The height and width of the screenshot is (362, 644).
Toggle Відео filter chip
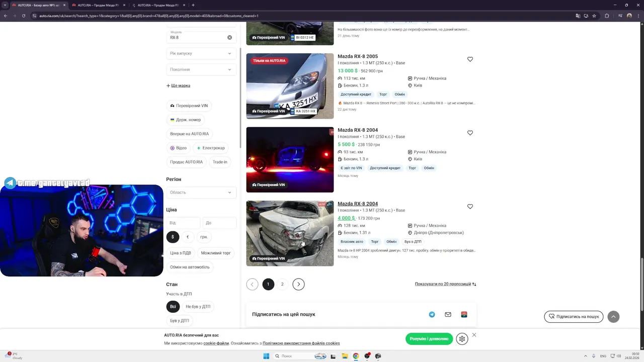178,148
